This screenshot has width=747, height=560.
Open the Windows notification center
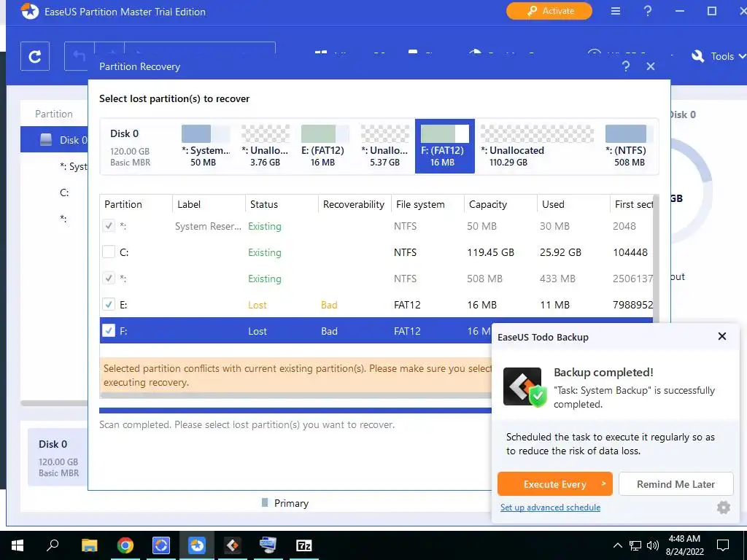pos(723,545)
